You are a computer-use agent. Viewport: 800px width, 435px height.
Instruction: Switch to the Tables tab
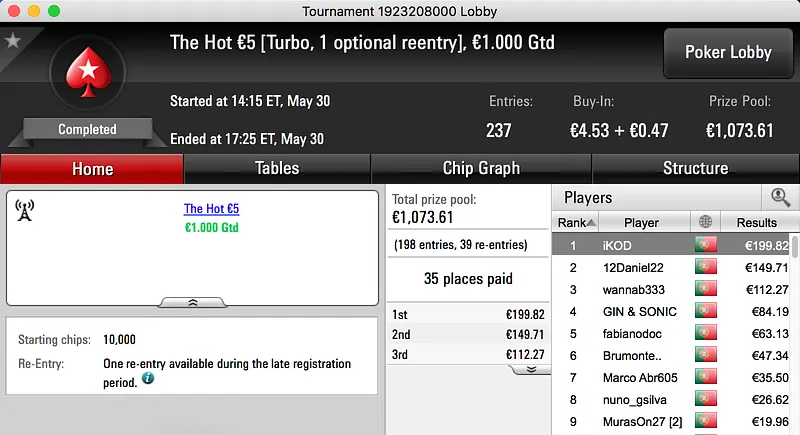[x=277, y=168]
